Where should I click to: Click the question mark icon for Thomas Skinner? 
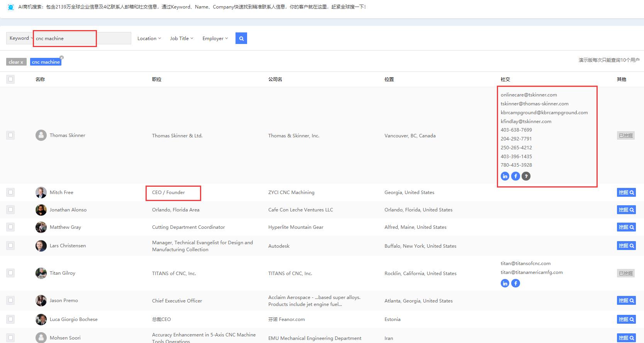tap(526, 176)
